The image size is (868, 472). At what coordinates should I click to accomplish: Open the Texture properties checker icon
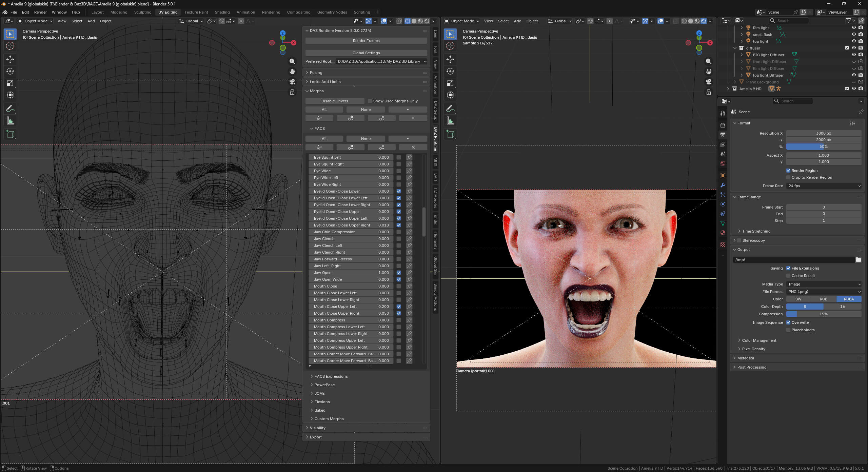723,245
